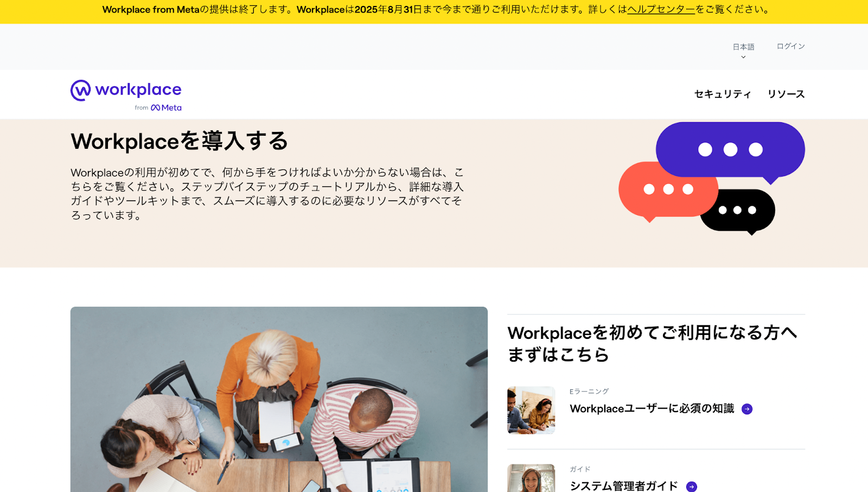This screenshot has width=868, height=492.
Task: Click the Workplaceユーザーに必須の知識 link
Action: coord(652,408)
